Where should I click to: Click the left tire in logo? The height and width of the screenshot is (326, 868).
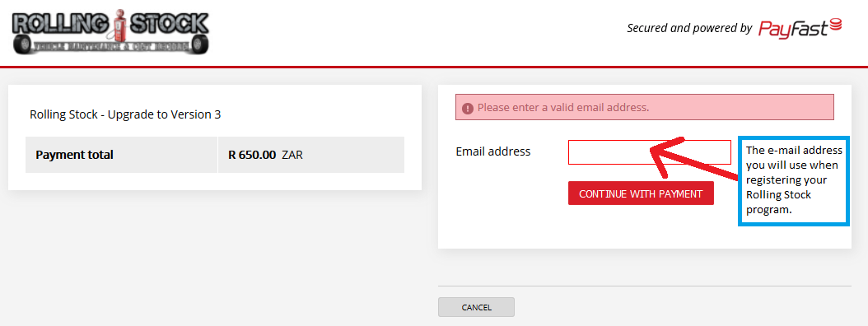click(x=24, y=44)
